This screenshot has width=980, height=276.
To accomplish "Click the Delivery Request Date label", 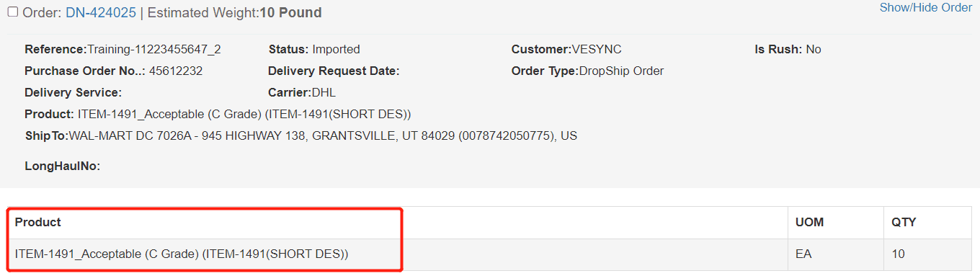I will pyautogui.click(x=334, y=71).
